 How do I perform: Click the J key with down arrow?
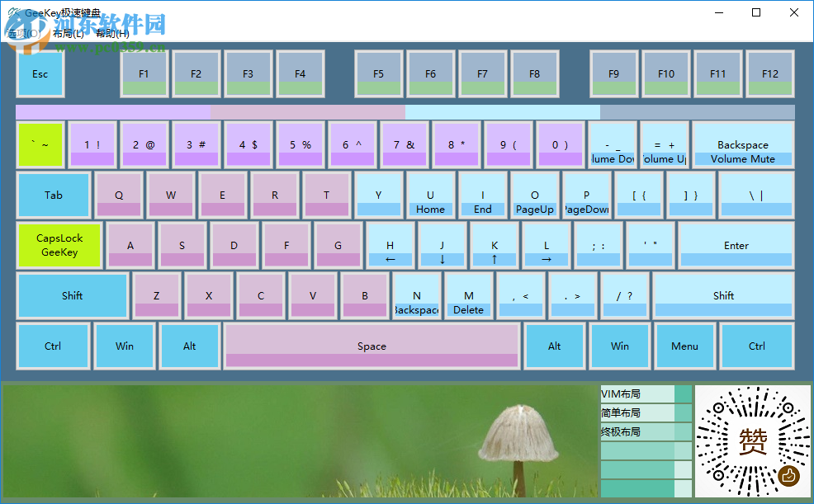(x=442, y=245)
